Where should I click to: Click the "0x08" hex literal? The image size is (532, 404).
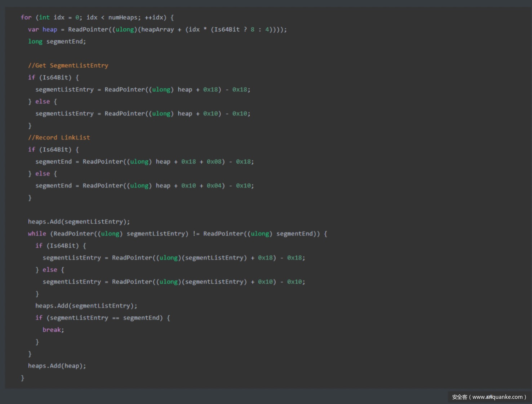pos(214,162)
